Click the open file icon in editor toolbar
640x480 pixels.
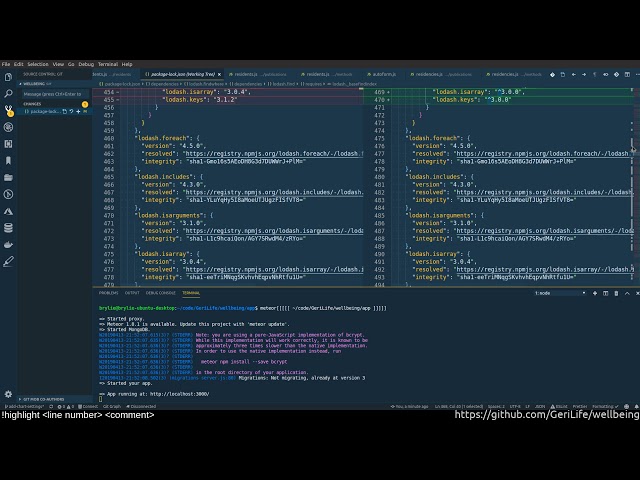[563, 74]
